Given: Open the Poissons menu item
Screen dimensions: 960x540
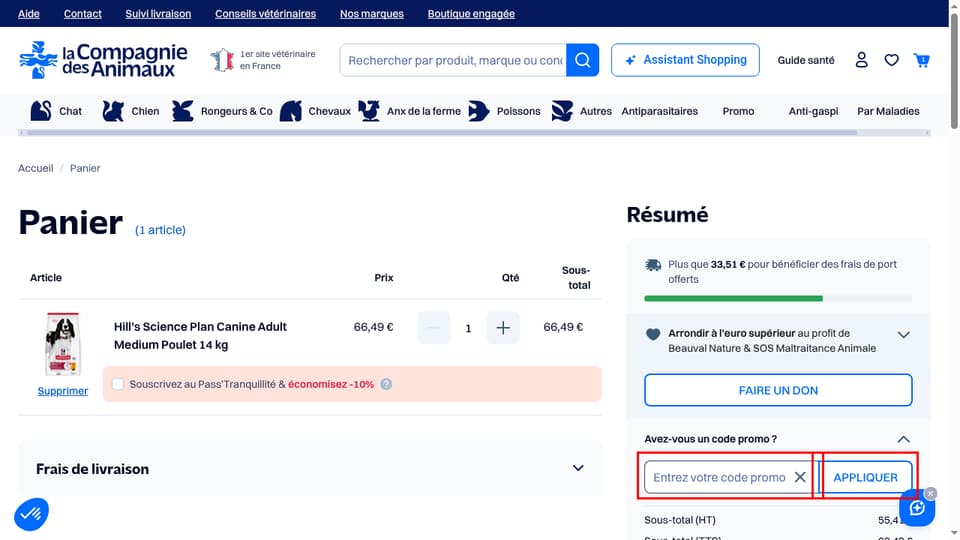Looking at the screenshot, I should 519,111.
